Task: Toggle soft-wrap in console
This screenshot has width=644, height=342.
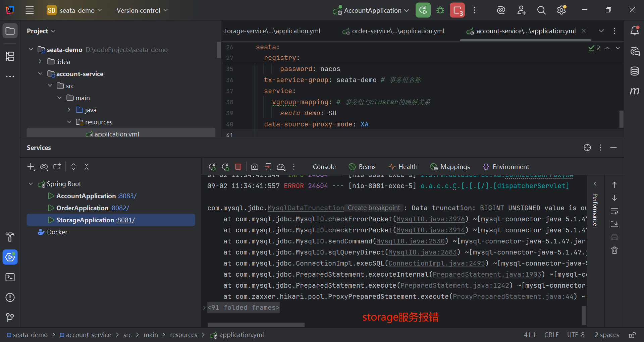Action: pos(614,211)
